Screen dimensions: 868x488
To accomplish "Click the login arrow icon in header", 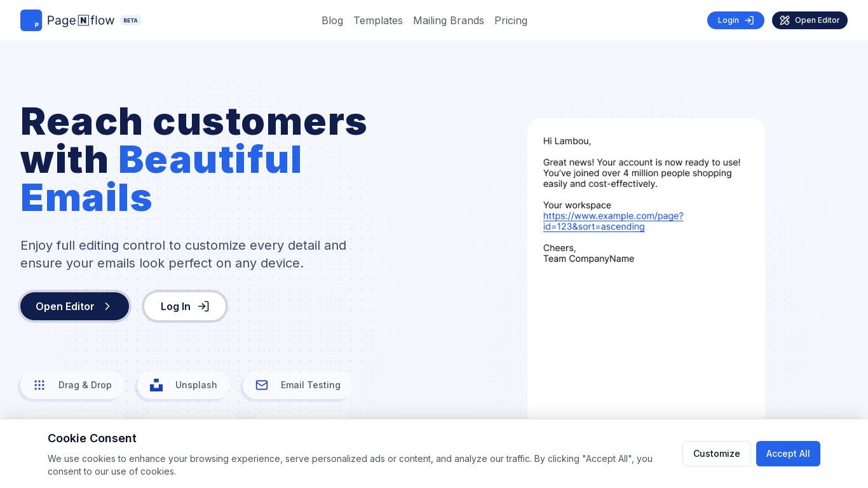I will coord(749,20).
